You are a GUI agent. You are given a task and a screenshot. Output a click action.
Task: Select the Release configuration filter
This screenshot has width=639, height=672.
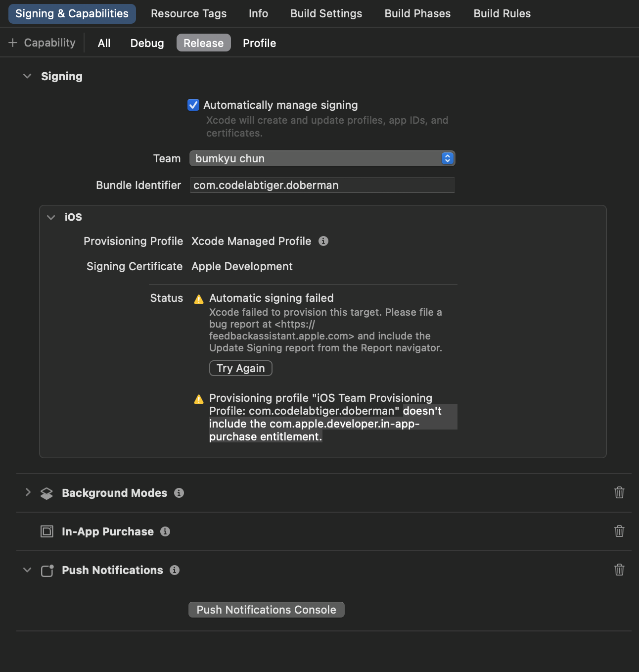coord(204,43)
